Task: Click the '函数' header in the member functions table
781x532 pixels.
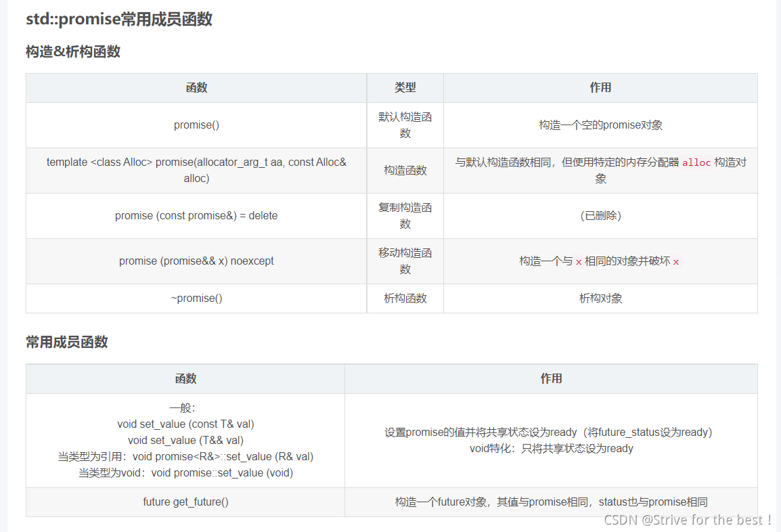Action: [185, 378]
